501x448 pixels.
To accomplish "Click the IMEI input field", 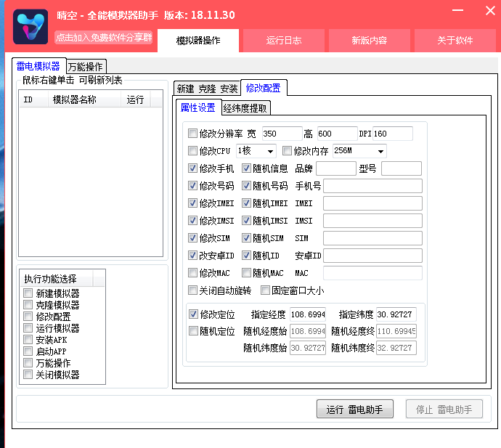I will [x=372, y=203].
